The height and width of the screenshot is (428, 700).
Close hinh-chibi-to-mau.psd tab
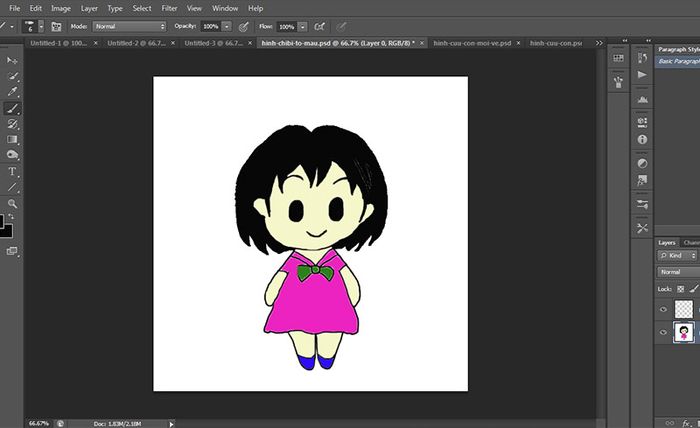421,43
